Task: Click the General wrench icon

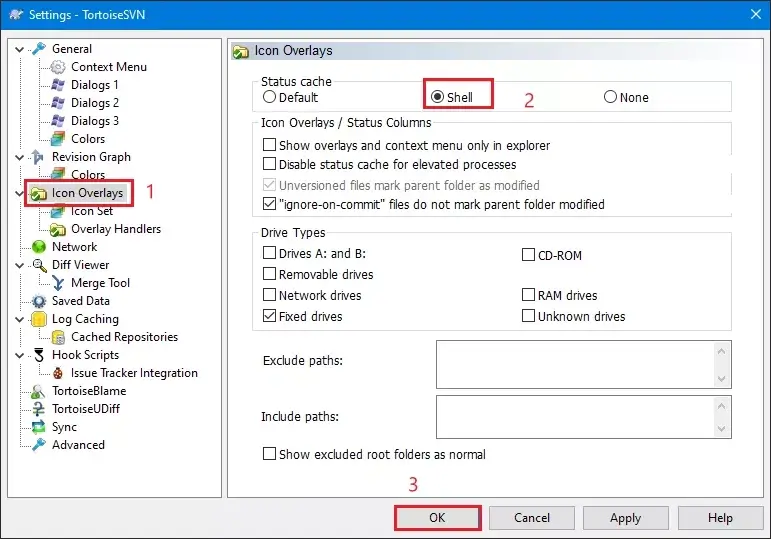Action: pyautogui.click(x=39, y=49)
